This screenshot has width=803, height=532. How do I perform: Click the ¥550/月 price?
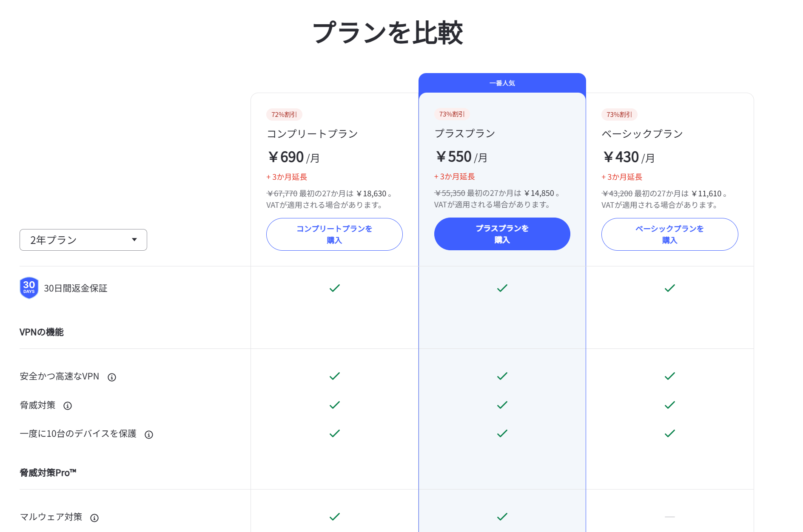tap(461, 157)
